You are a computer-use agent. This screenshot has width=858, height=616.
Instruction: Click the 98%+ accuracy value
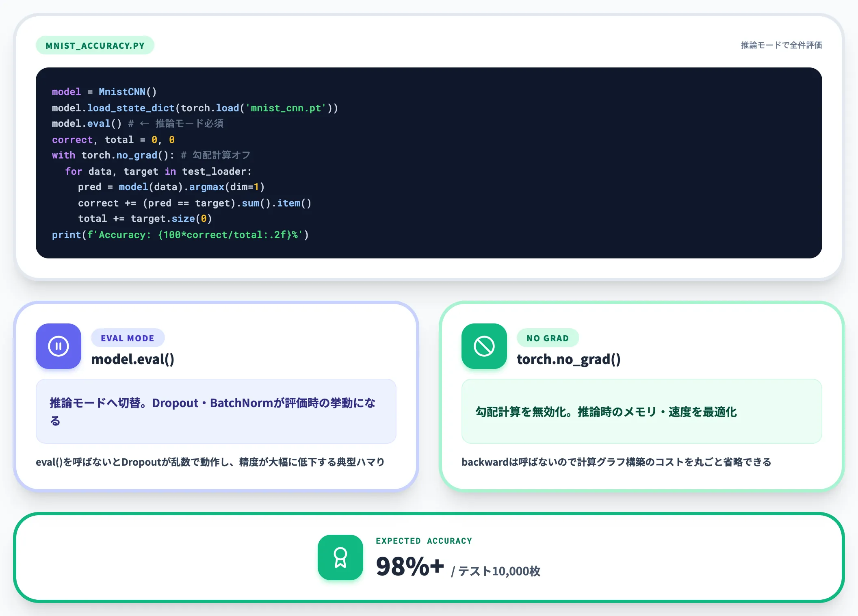(x=410, y=566)
